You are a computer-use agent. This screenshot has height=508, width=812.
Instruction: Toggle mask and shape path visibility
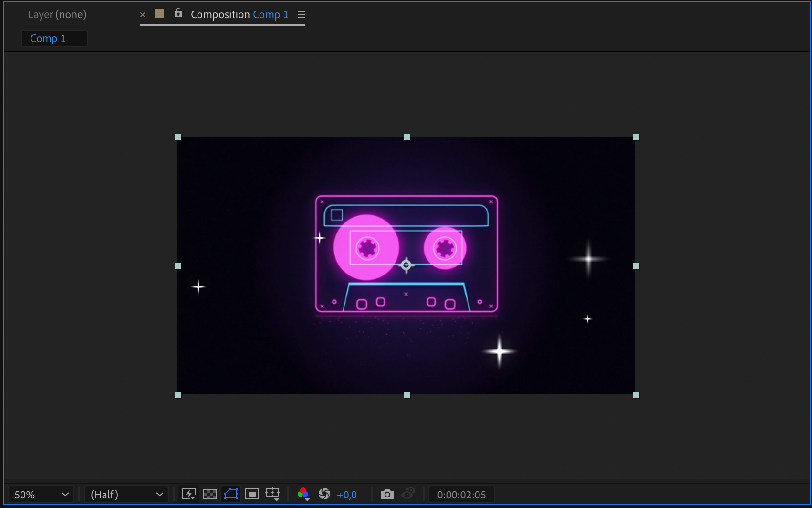coord(231,494)
